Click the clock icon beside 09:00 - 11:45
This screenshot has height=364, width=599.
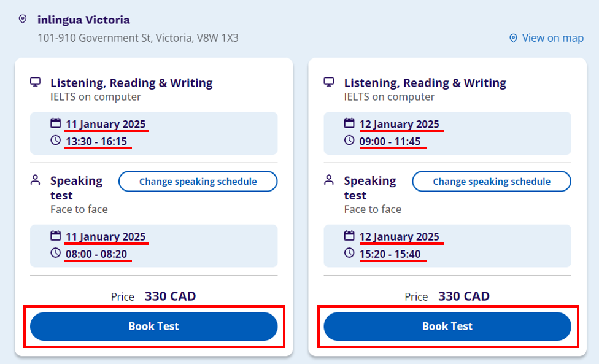(x=349, y=141)
